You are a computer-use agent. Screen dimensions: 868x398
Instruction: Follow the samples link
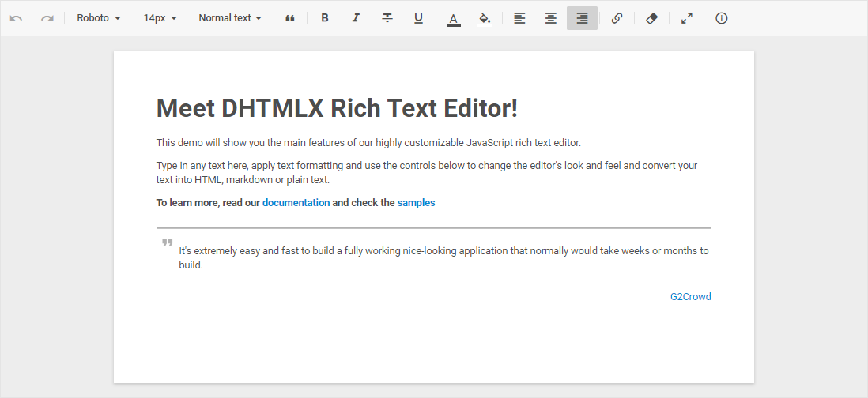tap(416, 203)
